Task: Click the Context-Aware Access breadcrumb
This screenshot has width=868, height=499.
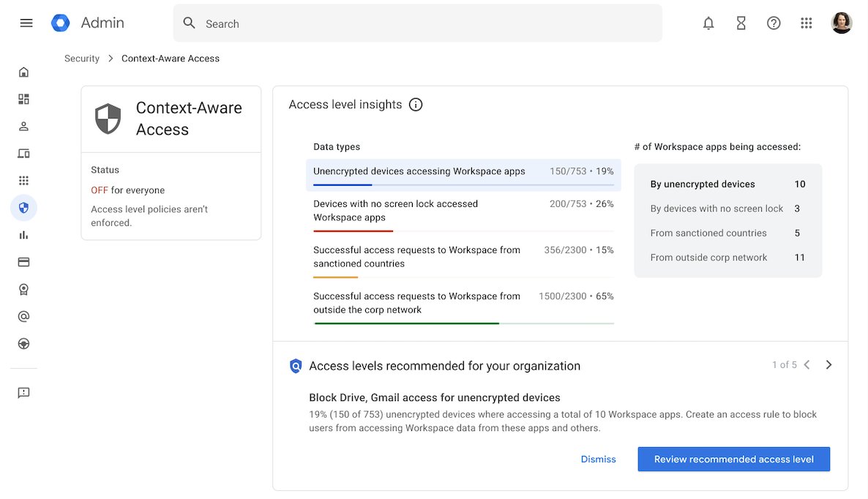Action: 171,59
